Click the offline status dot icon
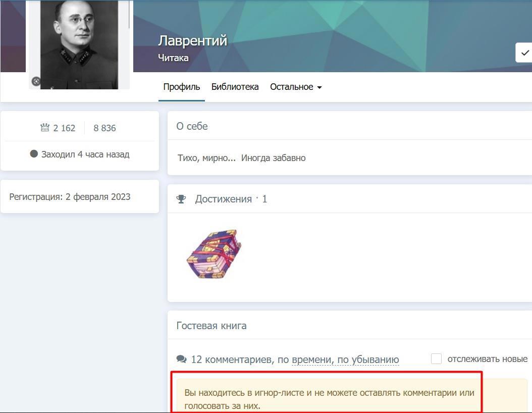Screen dimensions: 532x413 (x=34, y=153)
